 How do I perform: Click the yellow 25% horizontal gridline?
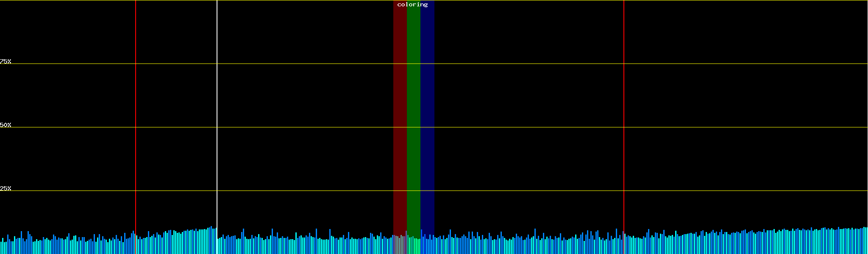[297, 191]
